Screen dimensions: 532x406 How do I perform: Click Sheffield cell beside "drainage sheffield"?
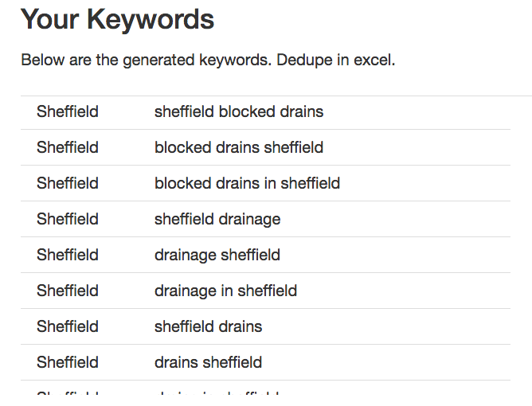[68, 255]
